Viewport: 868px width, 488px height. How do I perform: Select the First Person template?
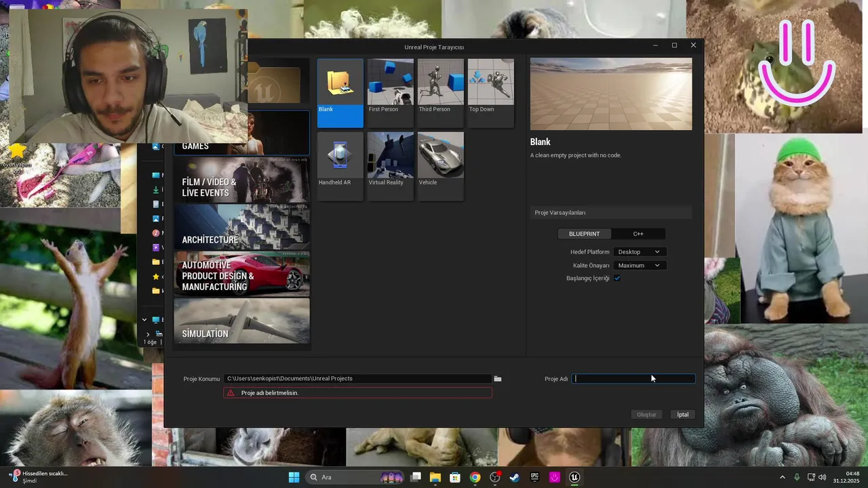click(x=391, y=93)
